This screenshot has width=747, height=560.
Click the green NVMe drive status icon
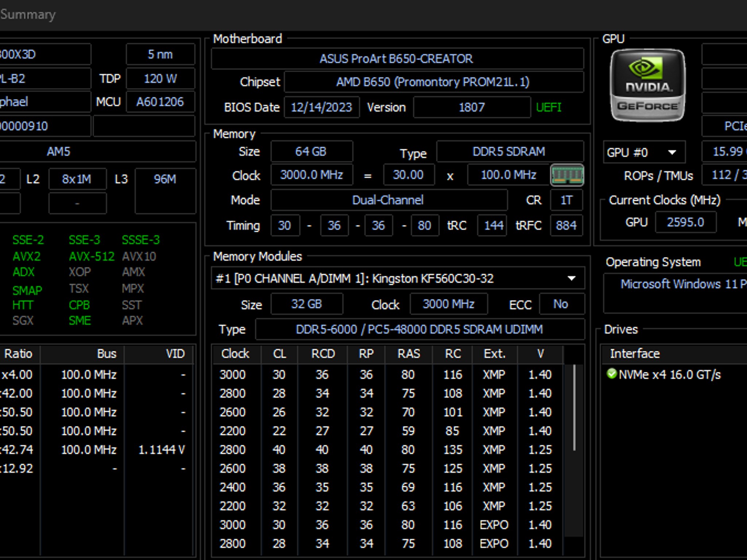tap(611, 374)
